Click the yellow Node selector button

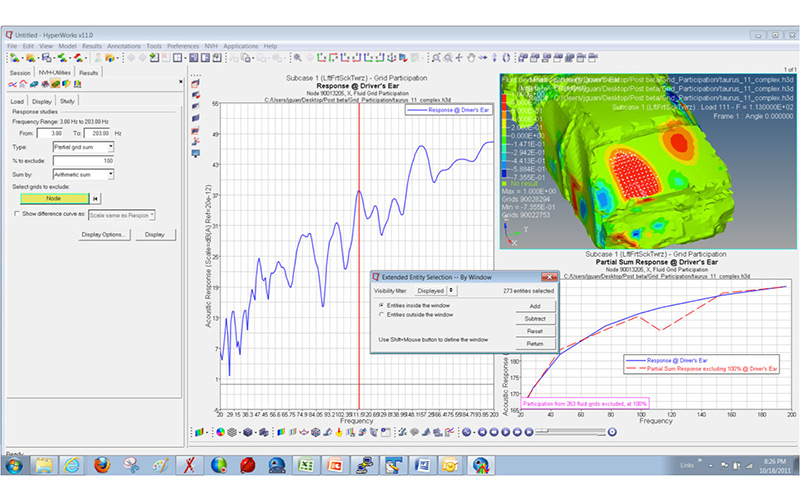click(x=54, y=198)
